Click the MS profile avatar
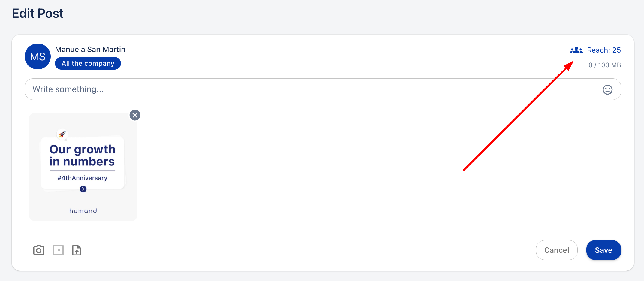 (38, 56)
